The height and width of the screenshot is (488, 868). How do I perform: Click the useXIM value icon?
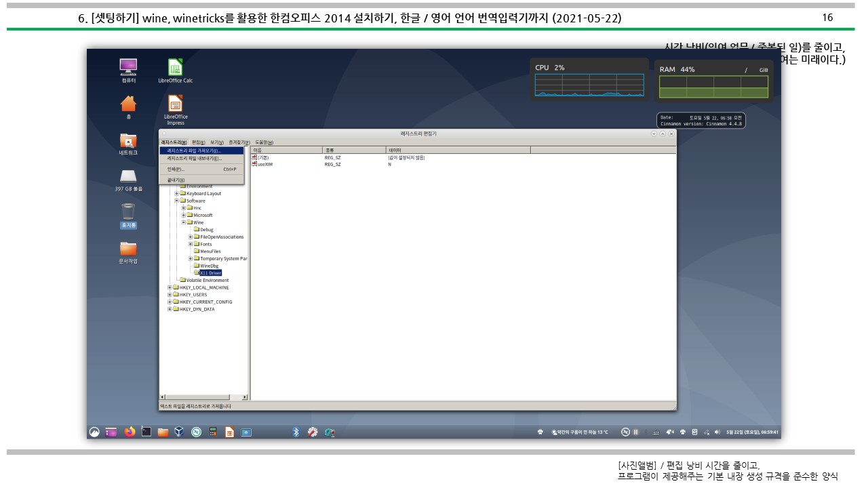pos(254,164)
